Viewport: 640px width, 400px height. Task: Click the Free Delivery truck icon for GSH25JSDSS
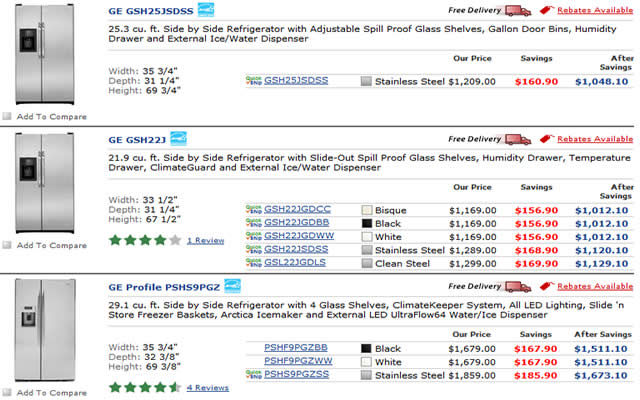[517, 11]
